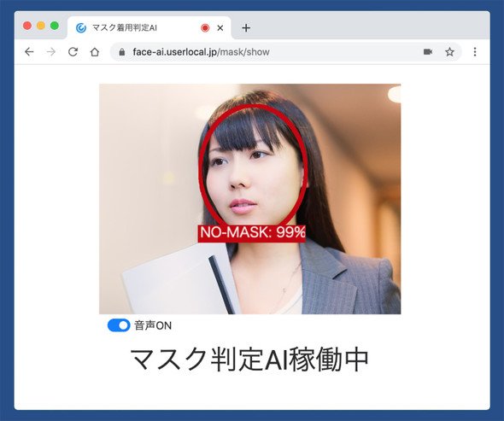The height and width of the screenshot is (421, 504).
Task: Click the red recording indicator on tab
Action: tap(205, 28)
